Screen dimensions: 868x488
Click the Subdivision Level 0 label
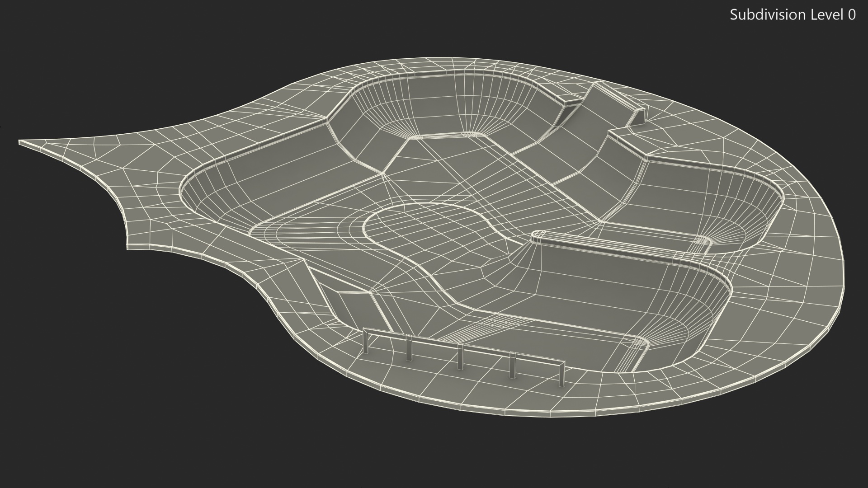click(x=793, y=15)
